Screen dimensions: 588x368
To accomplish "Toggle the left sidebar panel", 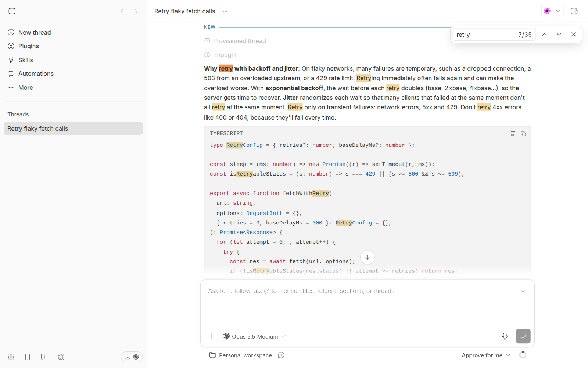I will pos(12,11).
